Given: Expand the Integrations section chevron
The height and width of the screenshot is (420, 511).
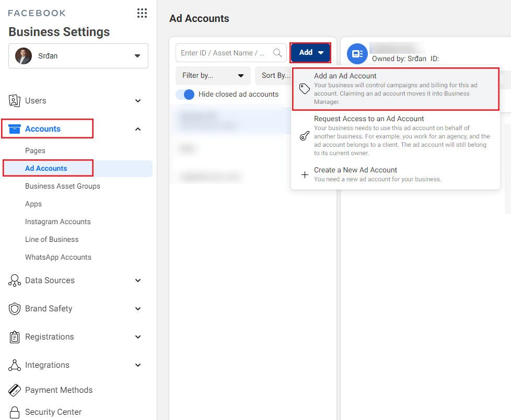Looking at the screenshot, I should (138, 365).
